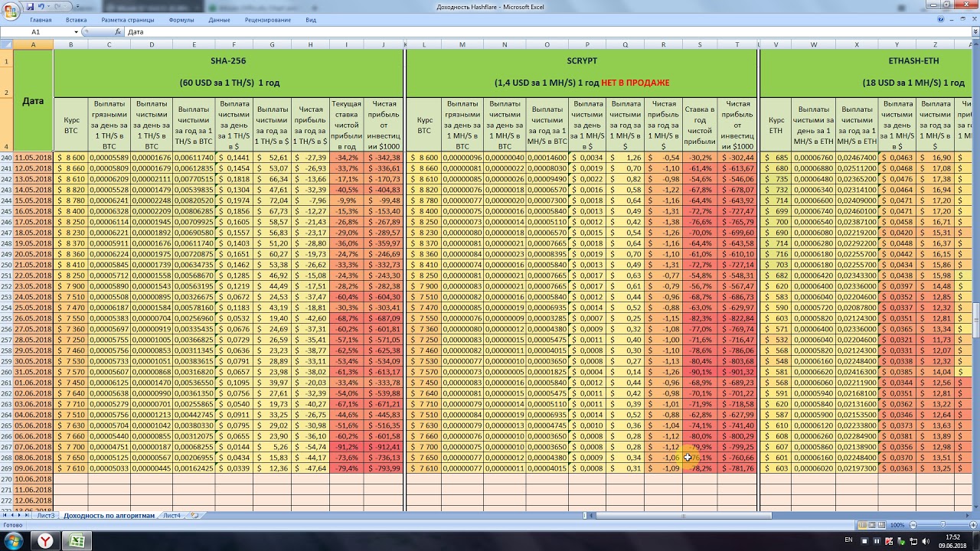Save the workbook from Quick Access toolbar
This screenshot has height=551, width=980.
click(x=28, y=6)
